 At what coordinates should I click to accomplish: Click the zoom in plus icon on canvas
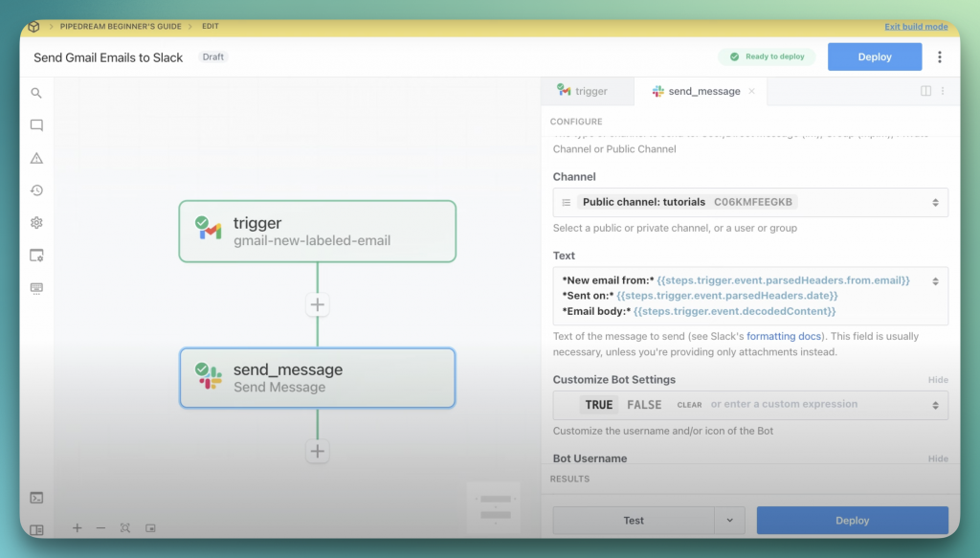pos(78,528)
